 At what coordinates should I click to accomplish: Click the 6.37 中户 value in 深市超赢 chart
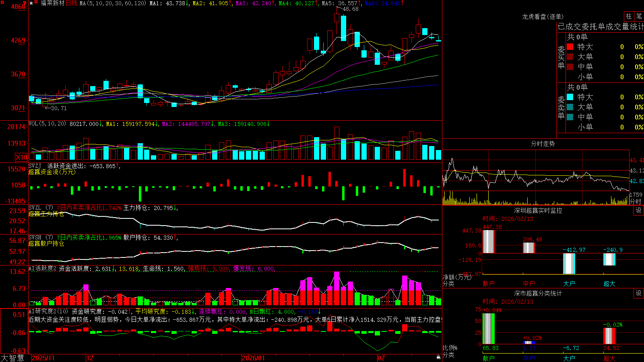click(x=529, y=348)
